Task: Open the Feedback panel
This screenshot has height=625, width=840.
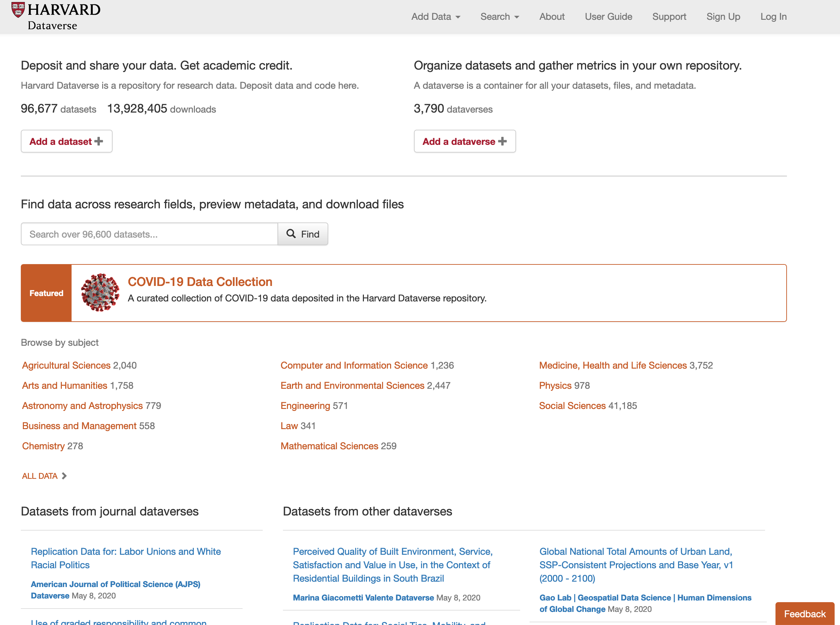Action: point(805,613)
